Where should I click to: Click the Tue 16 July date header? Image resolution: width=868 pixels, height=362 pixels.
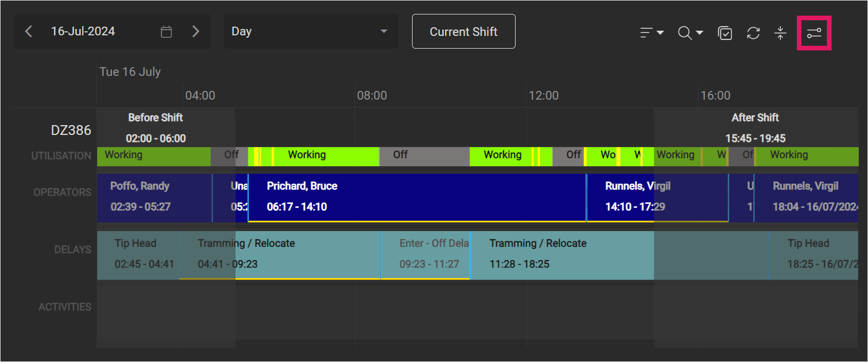pyautogui.click(x=130, y=72)
